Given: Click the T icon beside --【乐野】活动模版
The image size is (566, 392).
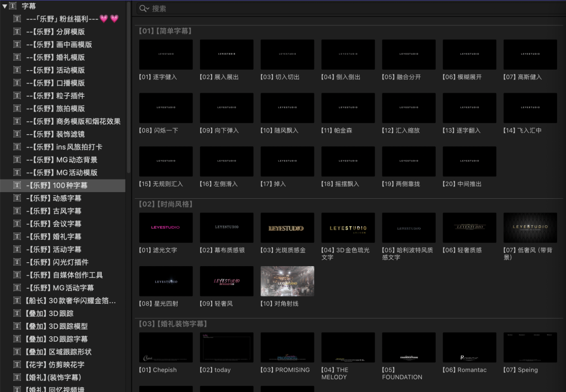Looking at the screenshot, I should tap(17, 70).
